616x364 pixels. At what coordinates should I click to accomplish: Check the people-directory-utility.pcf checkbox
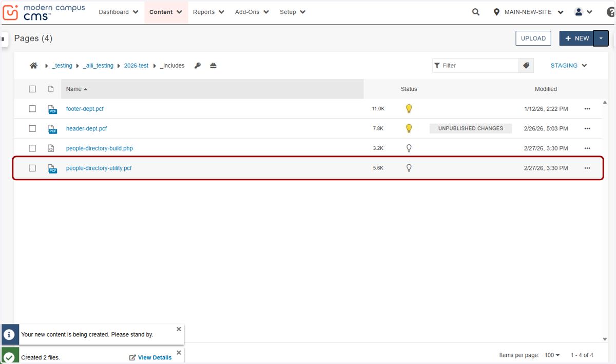pos(32,168)
